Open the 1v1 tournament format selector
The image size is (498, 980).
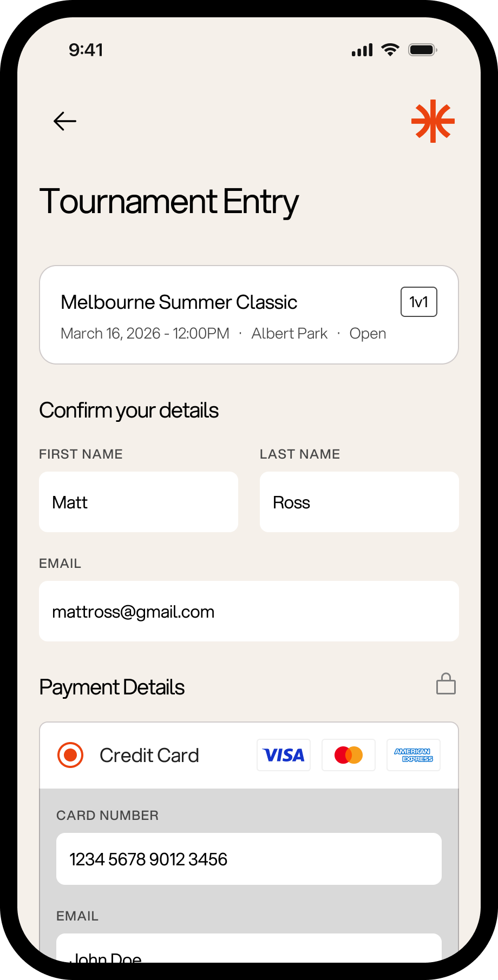tap(418, 302)
